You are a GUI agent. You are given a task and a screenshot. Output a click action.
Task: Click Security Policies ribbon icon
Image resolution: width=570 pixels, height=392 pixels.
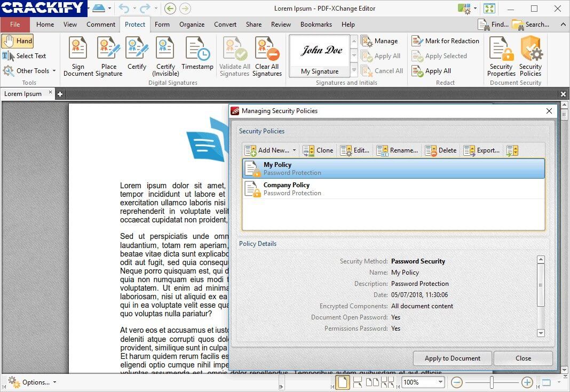[531, 57]
